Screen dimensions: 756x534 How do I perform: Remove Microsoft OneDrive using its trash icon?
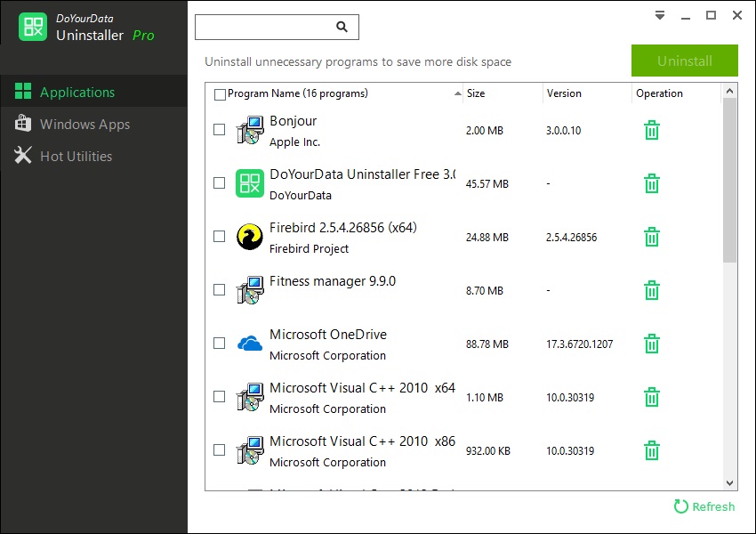[x=651, y=344]
